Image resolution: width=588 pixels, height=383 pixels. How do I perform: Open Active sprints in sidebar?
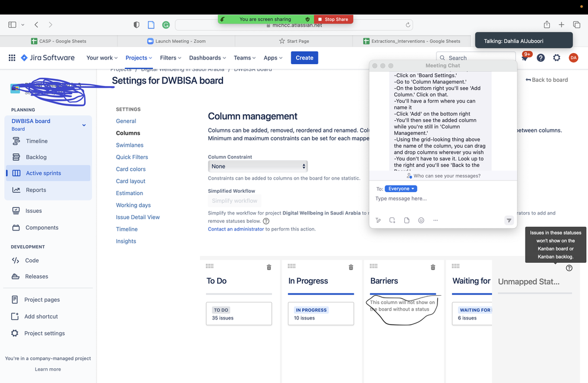pyautogui.click(x=48, y=173)
